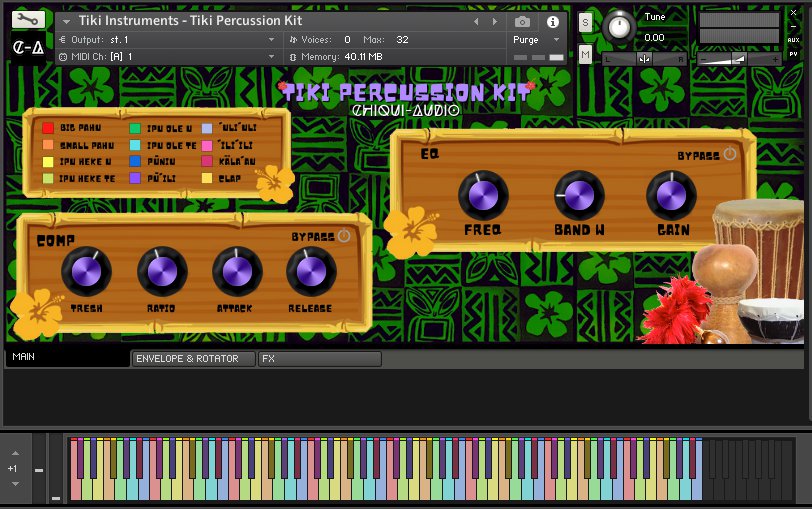This screenshot has width=812, height=509.
Task: Toggle the Comp bypass power button
Action: 344,236
